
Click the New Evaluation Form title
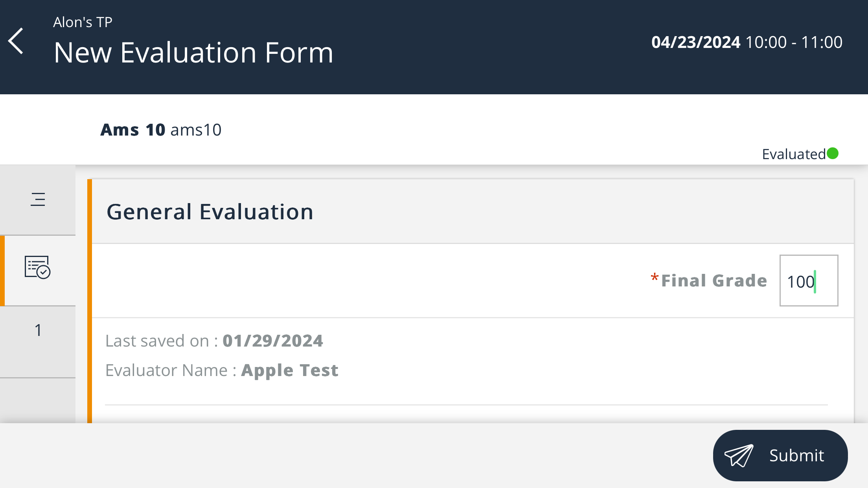(193, 52)
